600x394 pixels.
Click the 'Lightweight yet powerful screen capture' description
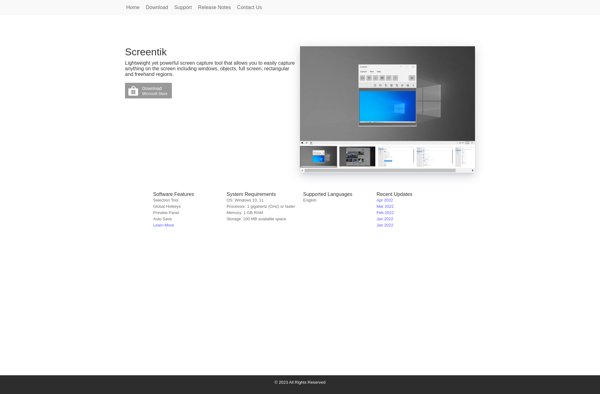[210, 68]
